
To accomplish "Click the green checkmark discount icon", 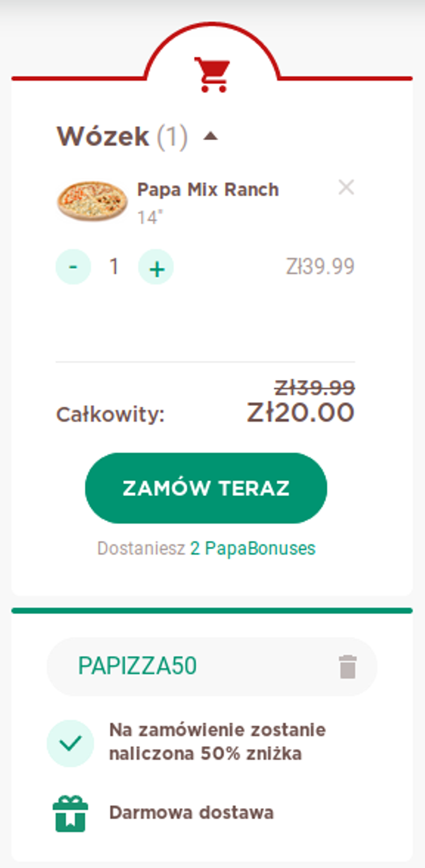I will [x=70, y=743].
